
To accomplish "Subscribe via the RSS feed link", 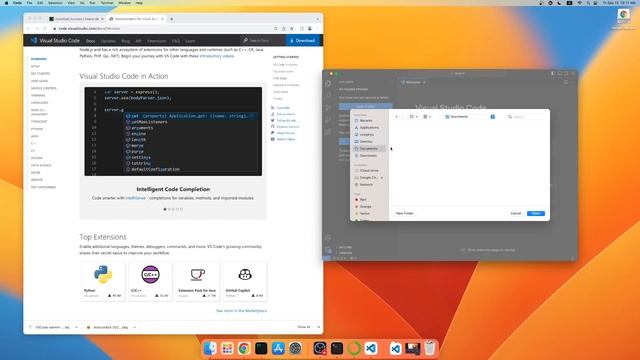I will point(273,108).
